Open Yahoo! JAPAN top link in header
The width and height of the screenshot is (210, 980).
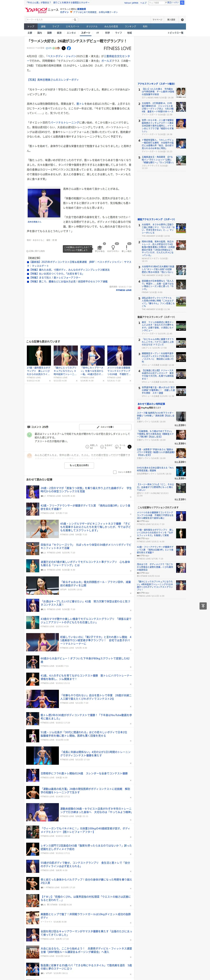131,3
